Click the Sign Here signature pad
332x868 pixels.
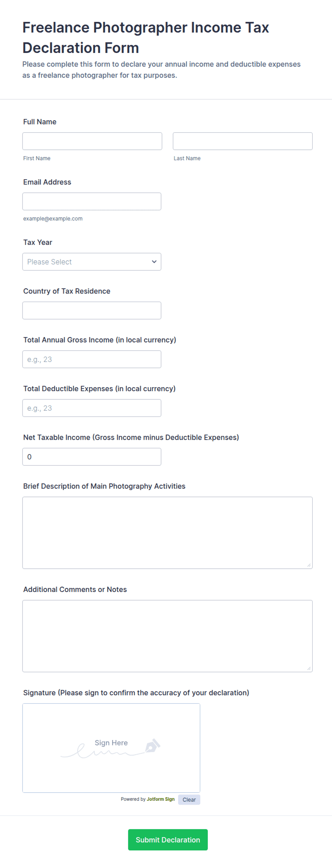pyautogui.click(x=111, y=748)
